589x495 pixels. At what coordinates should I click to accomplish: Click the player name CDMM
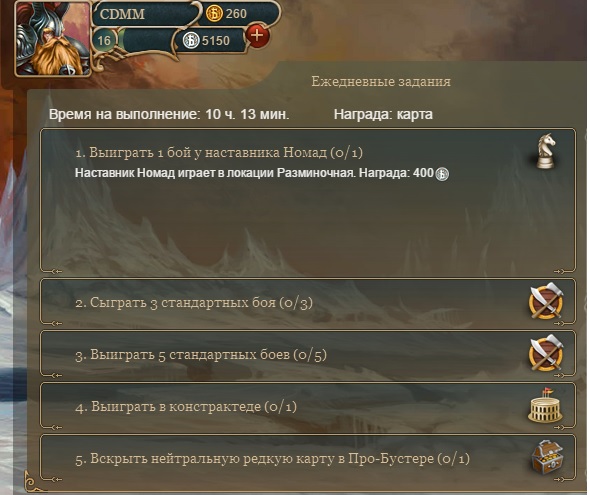click(122, 14)
